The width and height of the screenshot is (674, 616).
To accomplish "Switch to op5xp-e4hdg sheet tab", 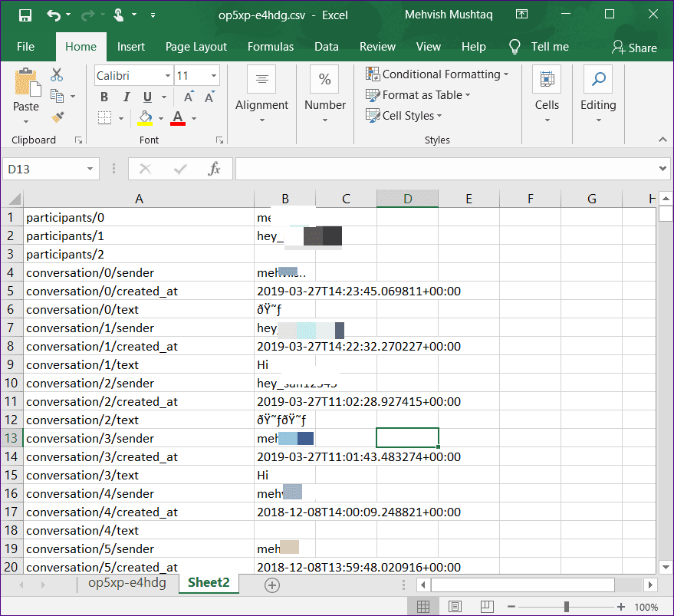I will (127, 583).
